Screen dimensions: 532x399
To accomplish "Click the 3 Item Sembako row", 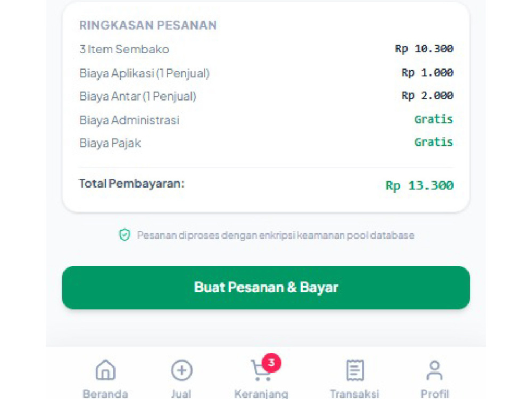I will [266, 49].
